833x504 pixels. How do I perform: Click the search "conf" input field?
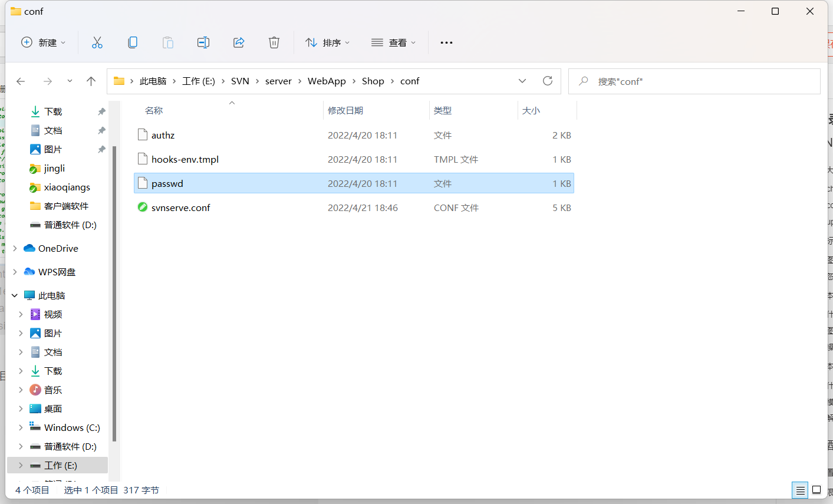(x=694, y=81)
